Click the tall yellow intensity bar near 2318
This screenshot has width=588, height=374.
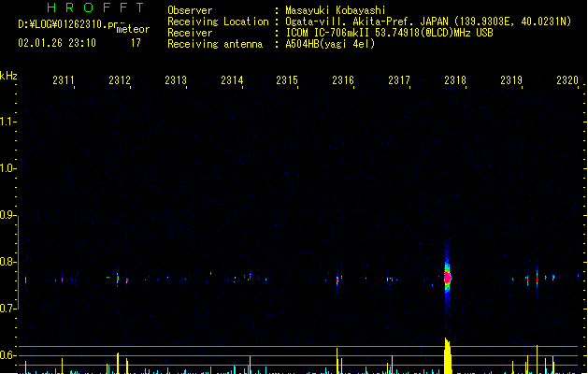[x=448, y=355]
